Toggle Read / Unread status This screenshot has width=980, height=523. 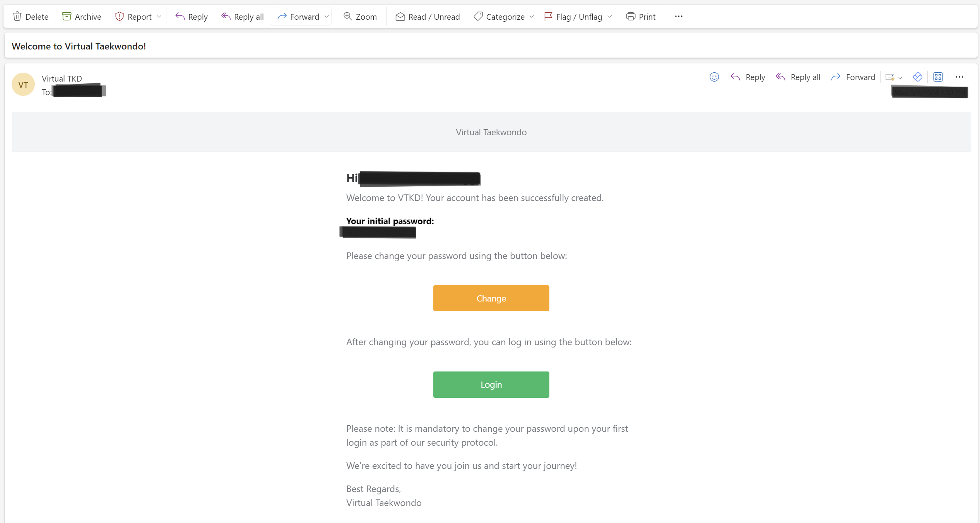click(x=428, y=17)
